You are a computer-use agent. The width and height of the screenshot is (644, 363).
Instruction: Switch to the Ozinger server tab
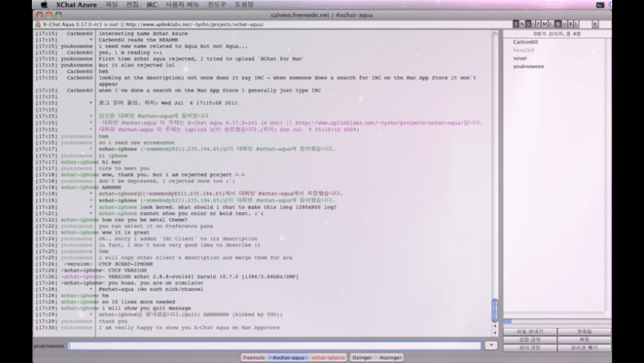click(x=362, y=358)
